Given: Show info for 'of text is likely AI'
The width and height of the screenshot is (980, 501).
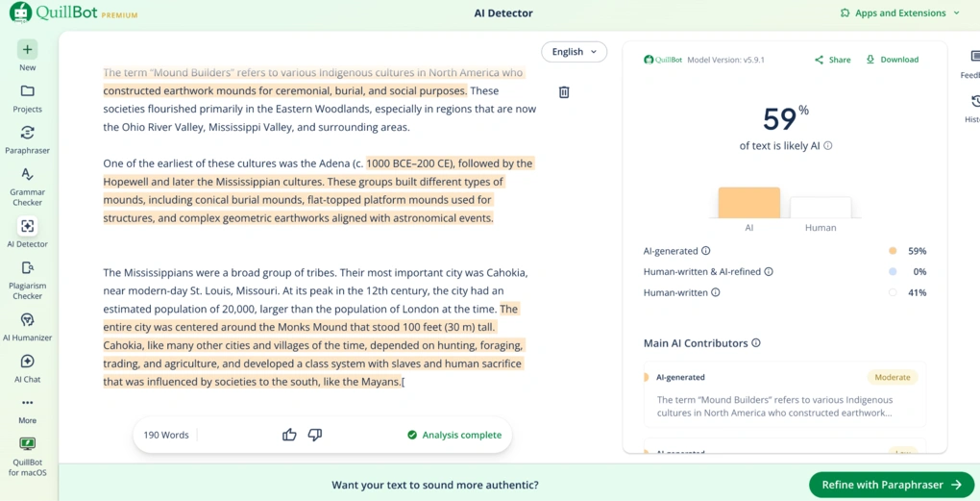Looking at the screenshot, I should pyautogui.click(x=828, y=146).
